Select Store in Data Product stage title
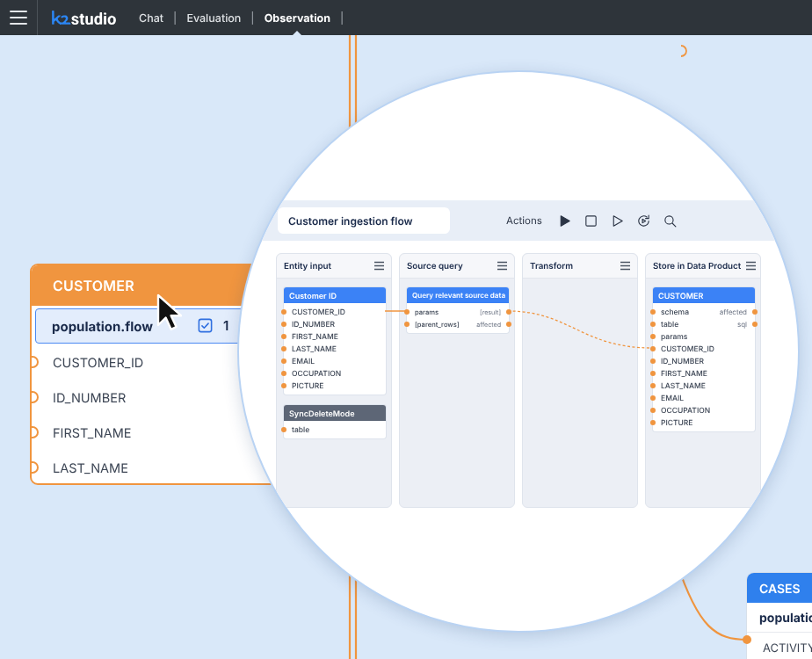The height and width of the screenshot is (659, 812). tap(697, 265)
